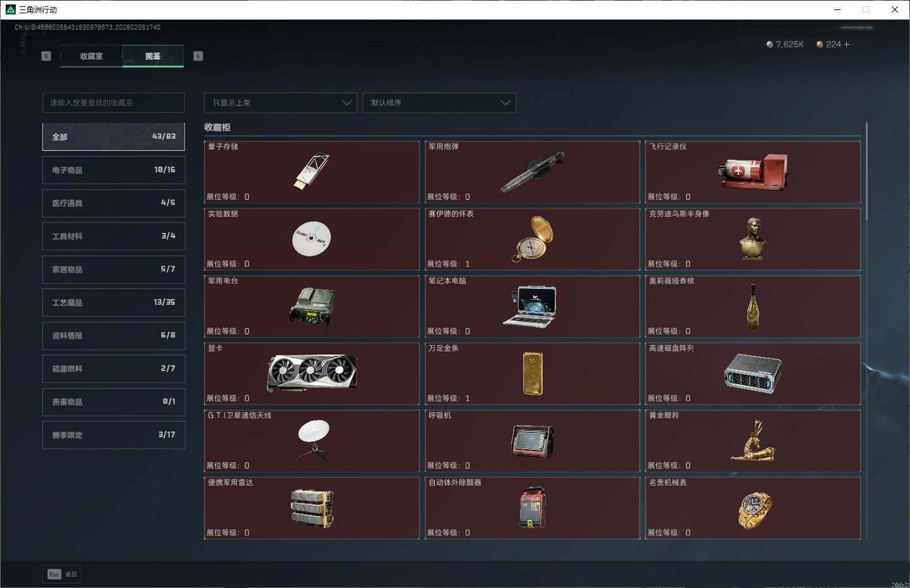Expand the 默认排序 sorting dropdown
910x588 pixels.
click(439, 103)
